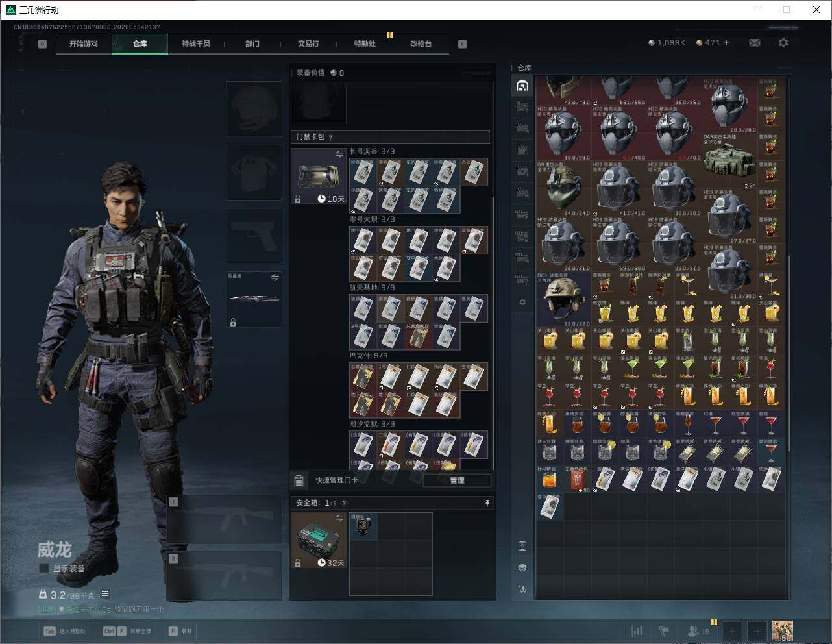Select H70 helmet with 19.0/39.0 durability
This screenshot has height=644, width=832.
pos(563,133)
